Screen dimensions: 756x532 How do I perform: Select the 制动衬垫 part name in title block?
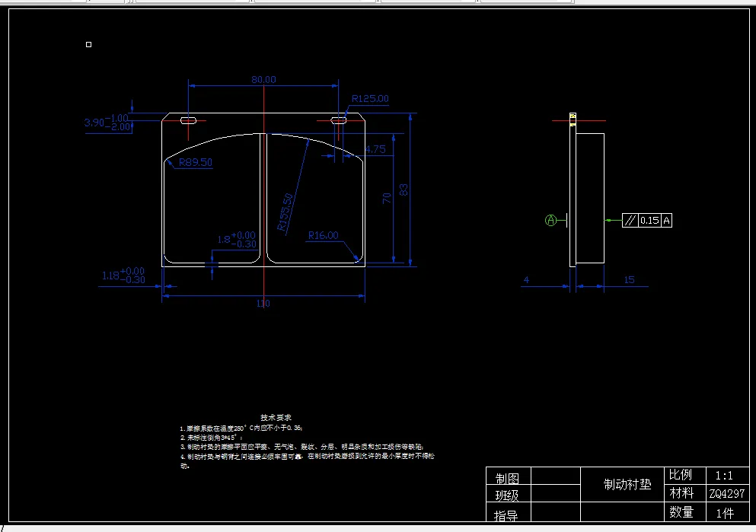tap(627, 484)
